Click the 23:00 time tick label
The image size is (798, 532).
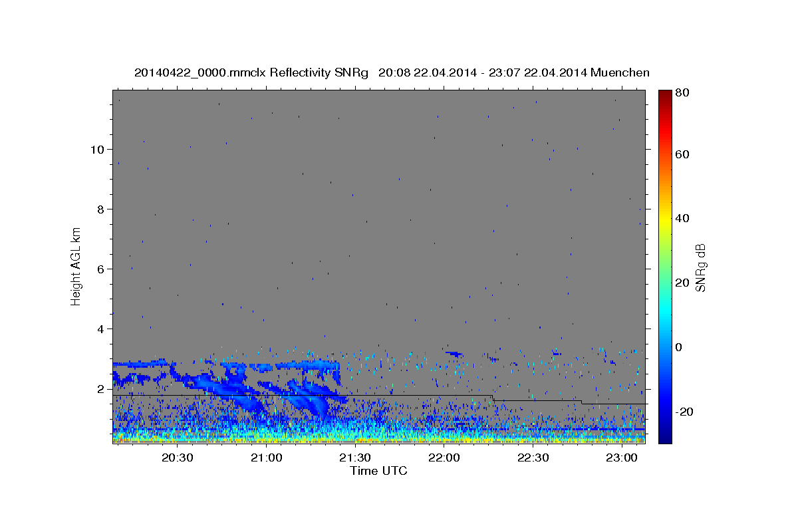click(622, 458)
